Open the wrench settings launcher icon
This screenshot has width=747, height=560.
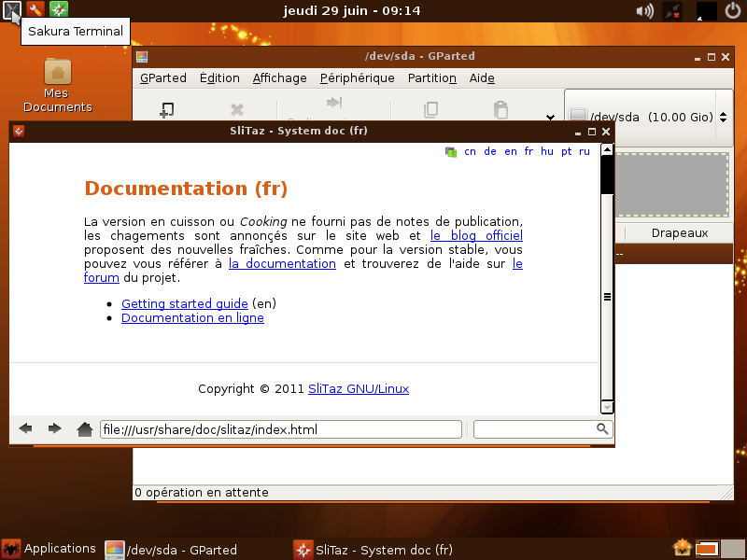coord(35,9)
